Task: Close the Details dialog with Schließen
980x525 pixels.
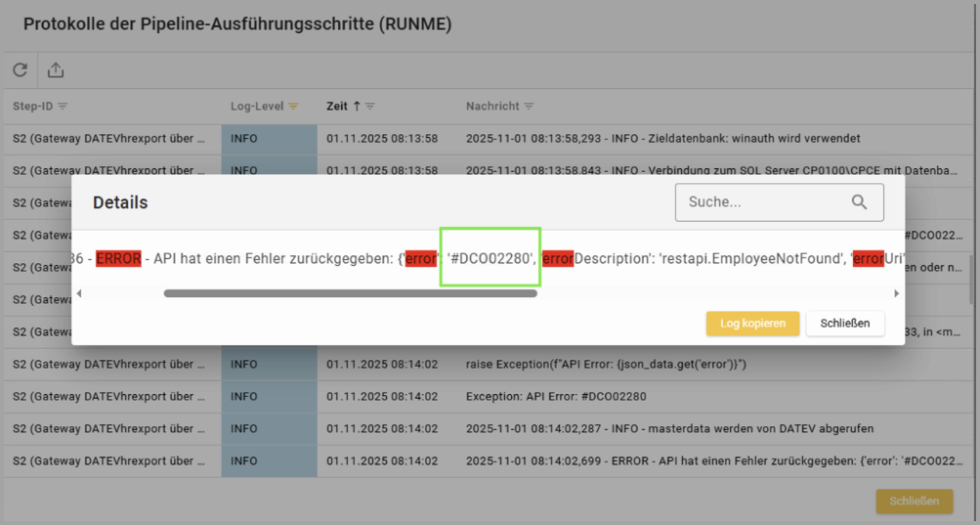Action: [x=845, y=324]
